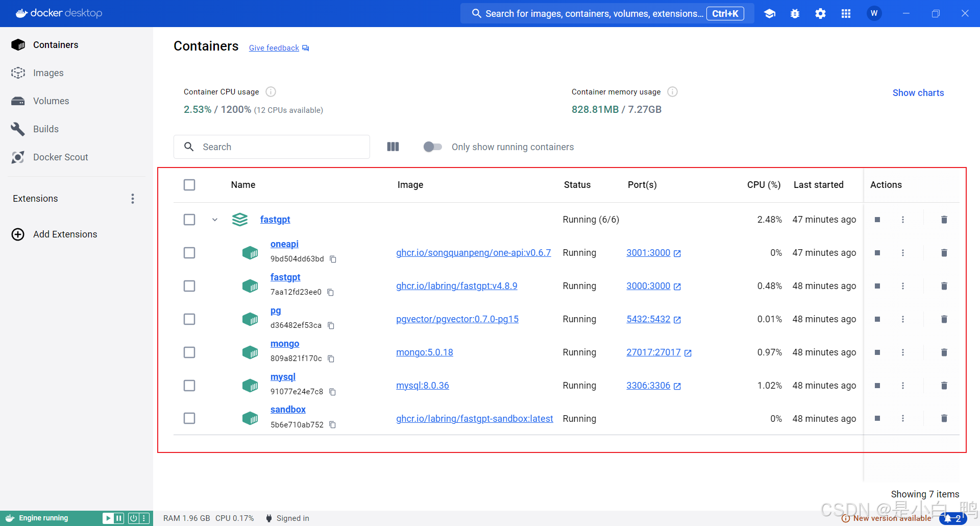The height and width of the screenshot is (526, 980).
Task: Open more actions for mysql container
Action: 903,386
